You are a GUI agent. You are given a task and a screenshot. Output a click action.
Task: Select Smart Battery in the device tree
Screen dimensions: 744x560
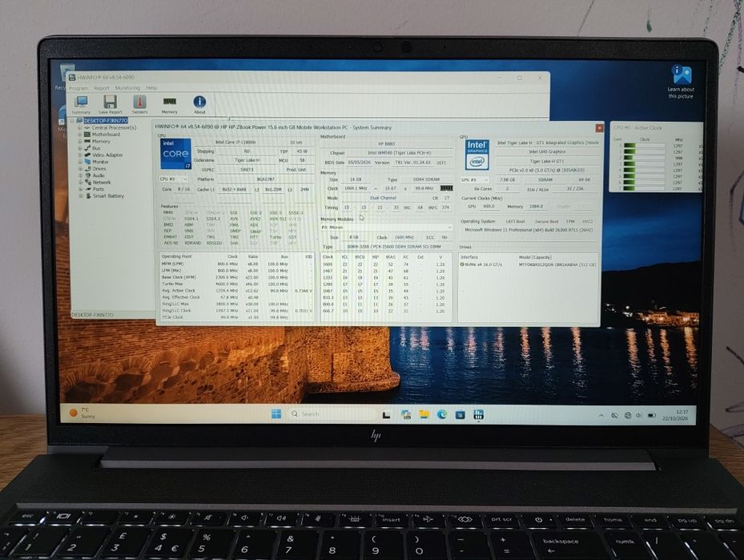[108, 195]
